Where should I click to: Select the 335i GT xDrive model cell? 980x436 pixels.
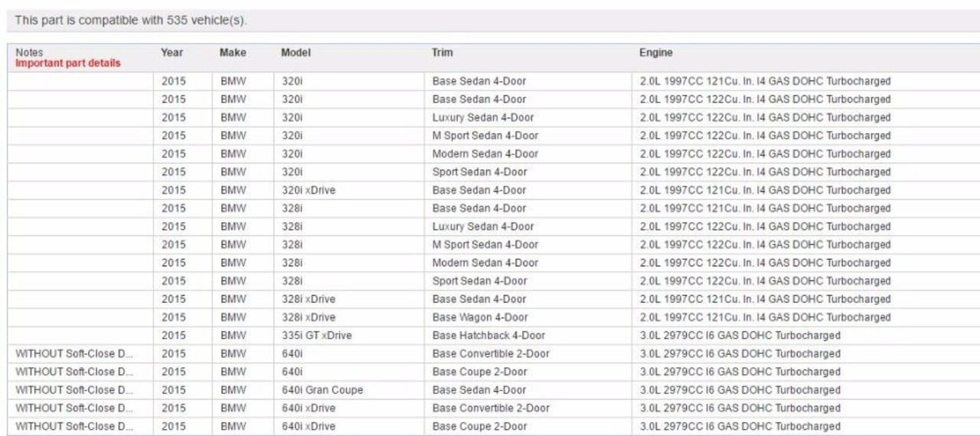[x=316, y=335]
